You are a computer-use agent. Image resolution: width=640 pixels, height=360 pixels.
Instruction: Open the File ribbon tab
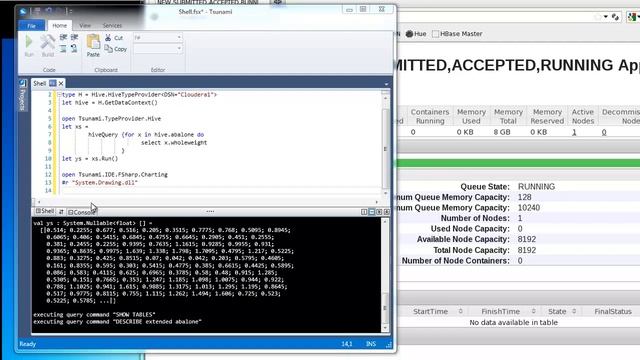[x=31, y=26]
